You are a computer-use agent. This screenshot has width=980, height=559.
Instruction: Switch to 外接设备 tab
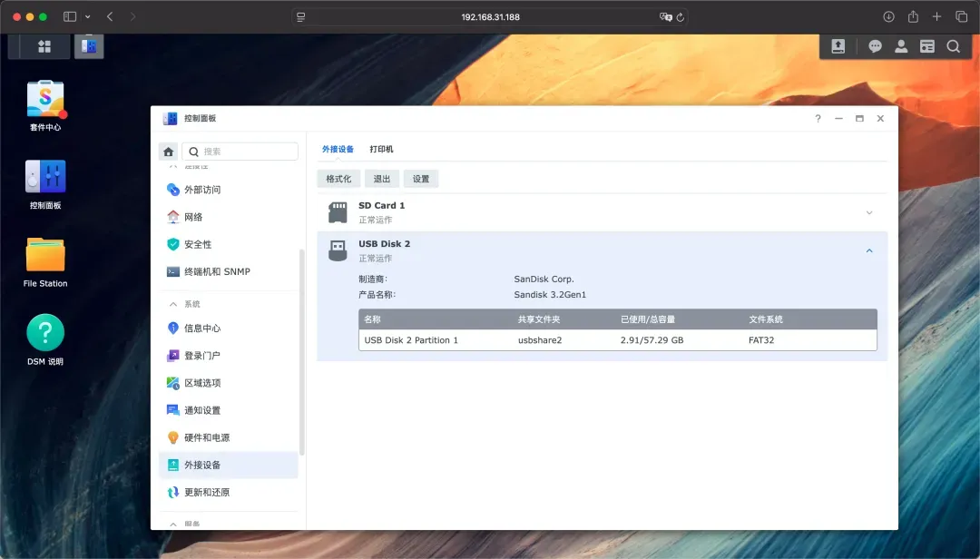pyautogui.click(x=338, y=149)
